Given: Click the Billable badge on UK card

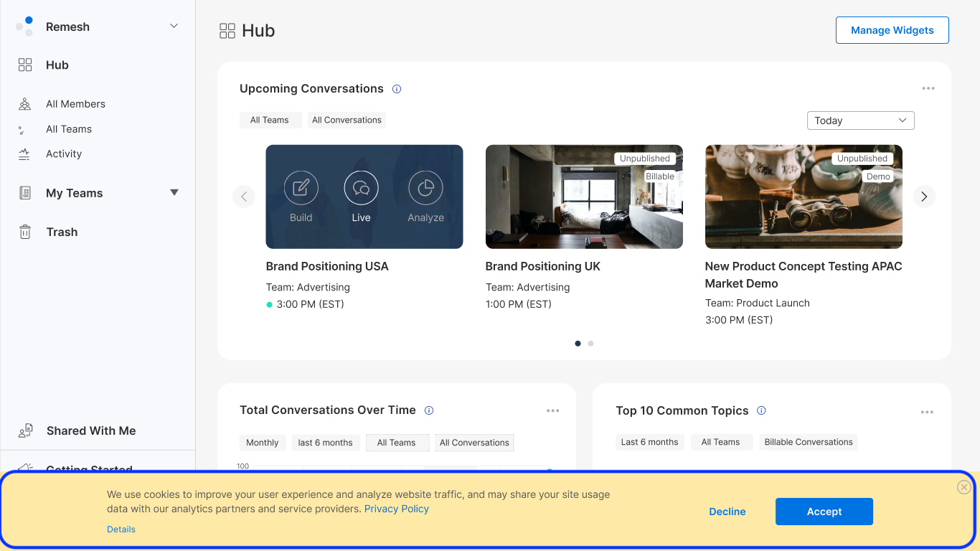Looking at the screenshot, I should [660, 176].
